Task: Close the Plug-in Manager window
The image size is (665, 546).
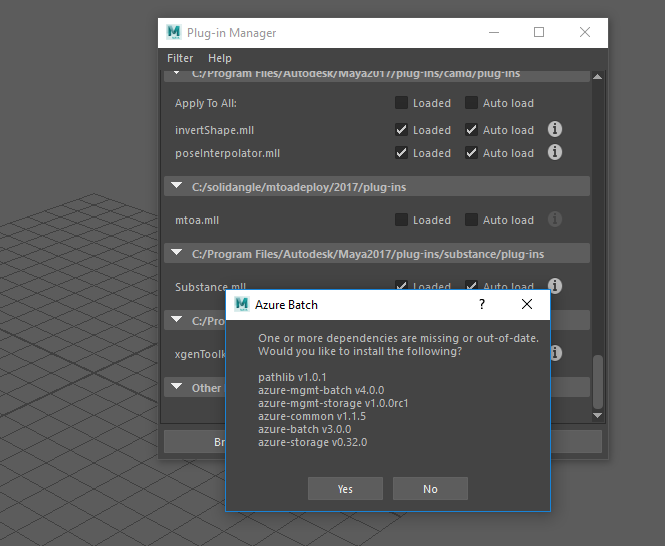Action: click(585, 32)
